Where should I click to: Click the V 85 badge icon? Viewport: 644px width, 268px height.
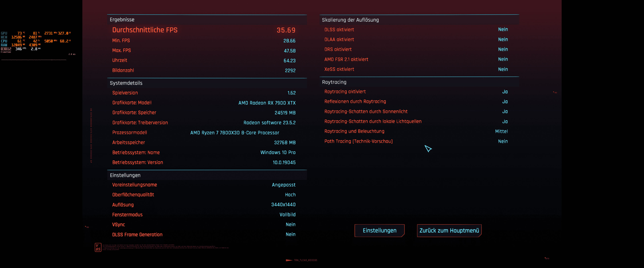click(x=98, y=247)
